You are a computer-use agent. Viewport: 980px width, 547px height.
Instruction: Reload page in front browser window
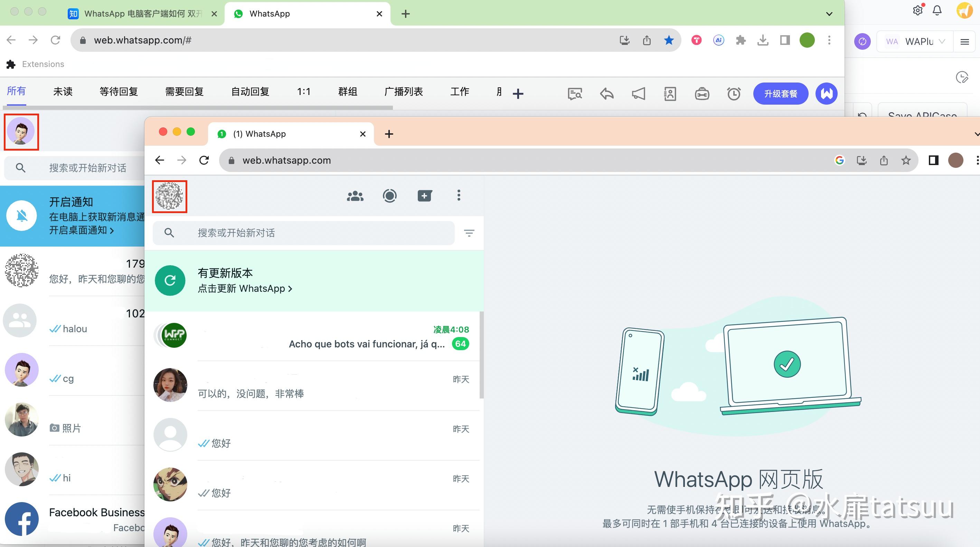point(204,161)
